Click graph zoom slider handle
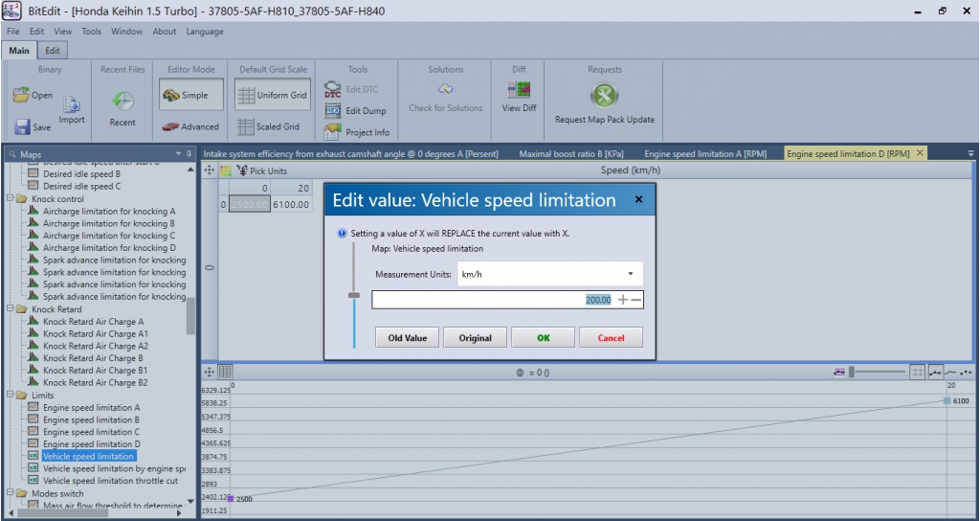The width and height of the screenshot is (980, 521). pos(851,373)
